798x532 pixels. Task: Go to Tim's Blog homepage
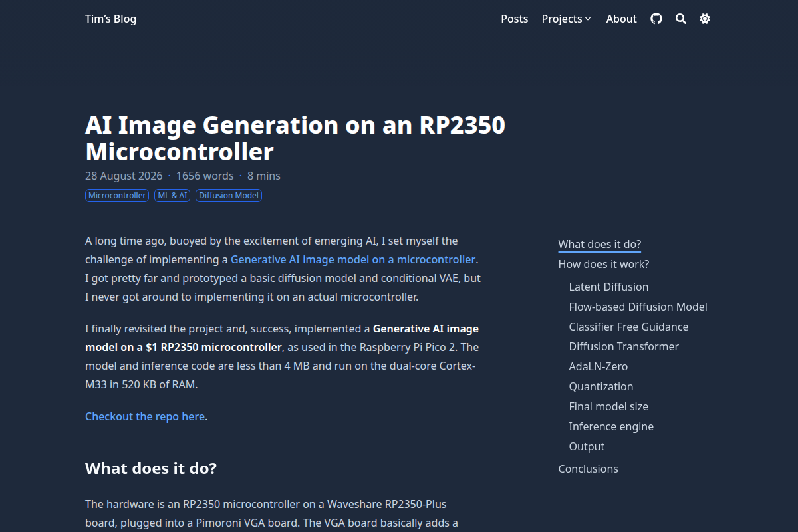(x=111, y=19)
